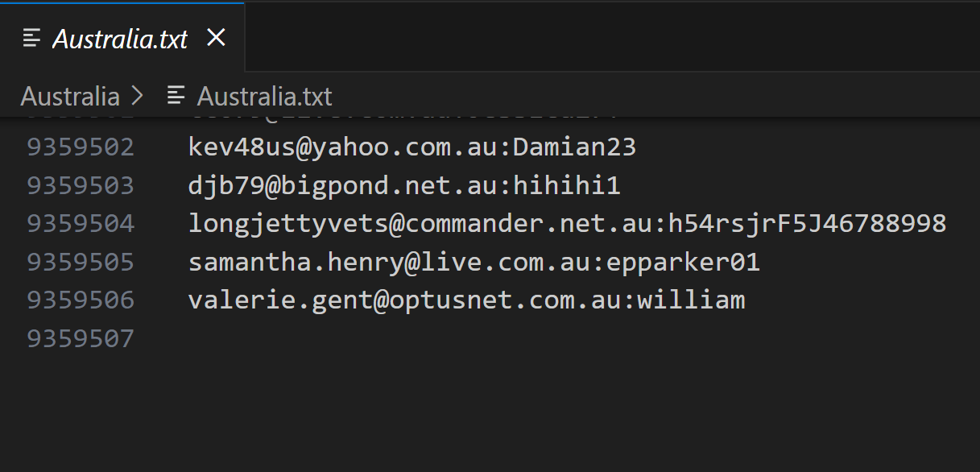The height and width of the screenshot is (472, 980).
Task: Place cursor in the yahoo.com.au text line
Action: (x=411, y=147)
